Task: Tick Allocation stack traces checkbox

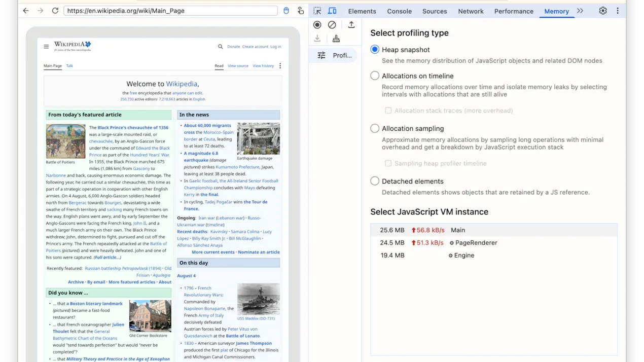Action: [x=388, y=111]
